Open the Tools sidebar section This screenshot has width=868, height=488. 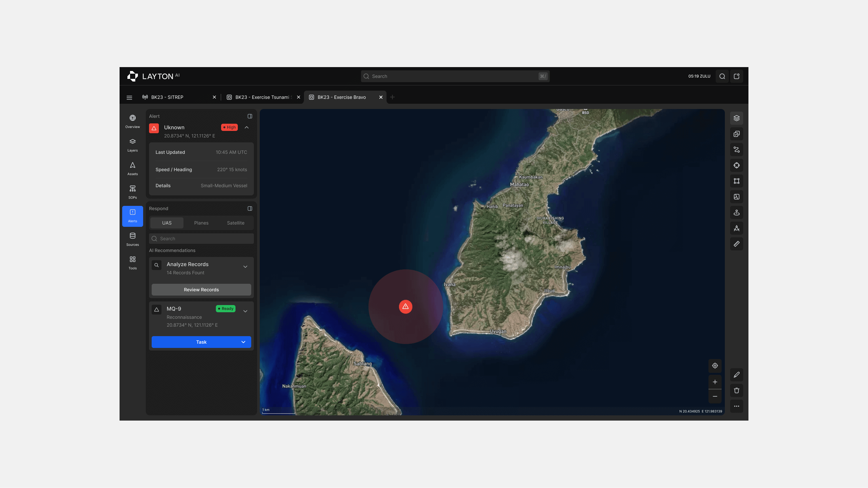tap(132, 263)
